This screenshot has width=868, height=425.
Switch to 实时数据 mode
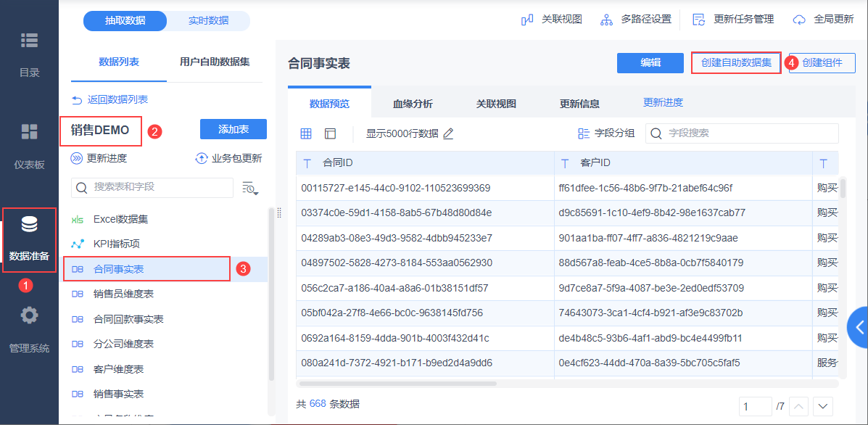click(208, 21)
